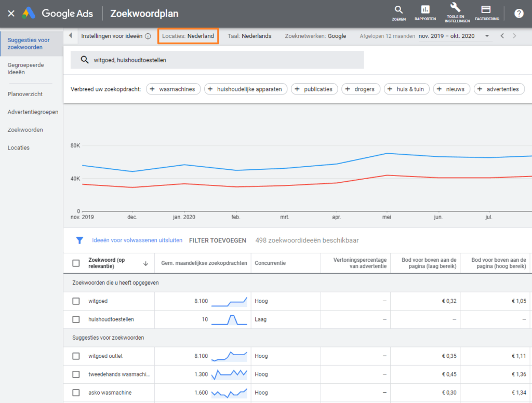This screenshot has width=532, height=403.
Task: Click the tweedehands wasmachine trend sparkline
Action: (229, 374)
